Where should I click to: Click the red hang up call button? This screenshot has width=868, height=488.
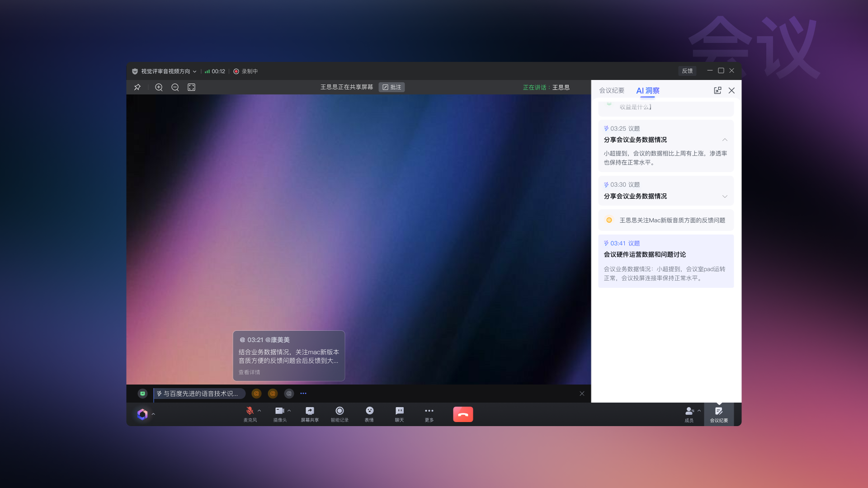pos(463,414)
